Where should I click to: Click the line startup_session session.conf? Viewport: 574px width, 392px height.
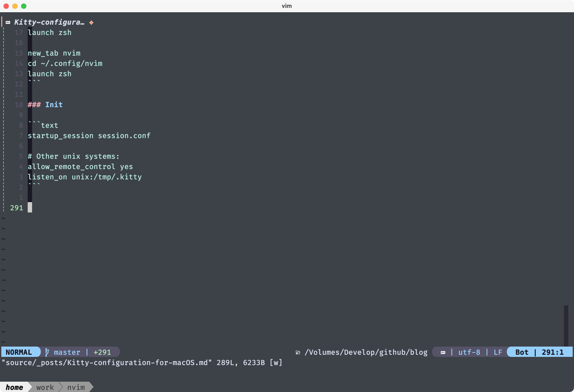click(x=89, y=136)
